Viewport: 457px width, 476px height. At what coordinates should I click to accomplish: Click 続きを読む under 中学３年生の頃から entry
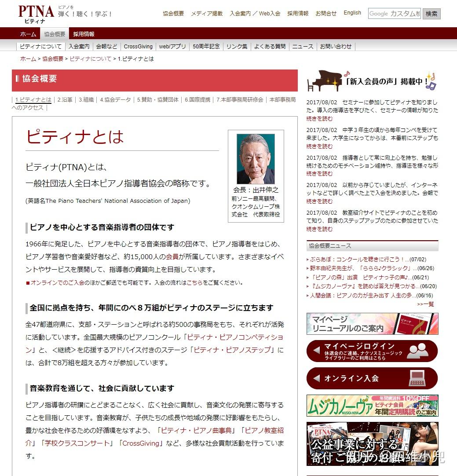tap(319, 146)
